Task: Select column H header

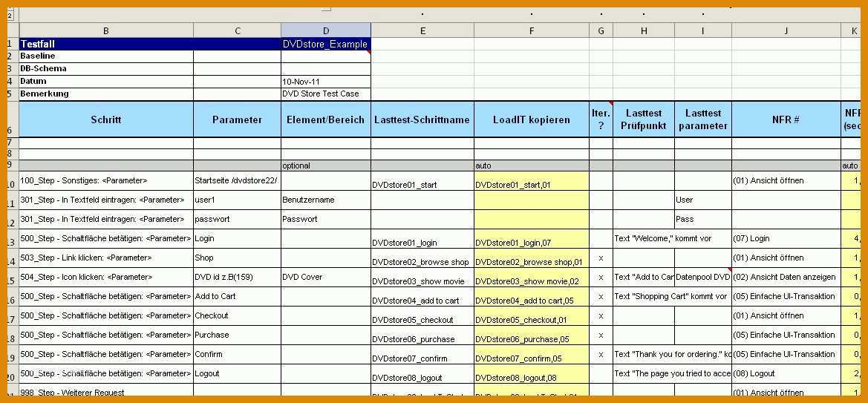Action: (x=644, y=31)
